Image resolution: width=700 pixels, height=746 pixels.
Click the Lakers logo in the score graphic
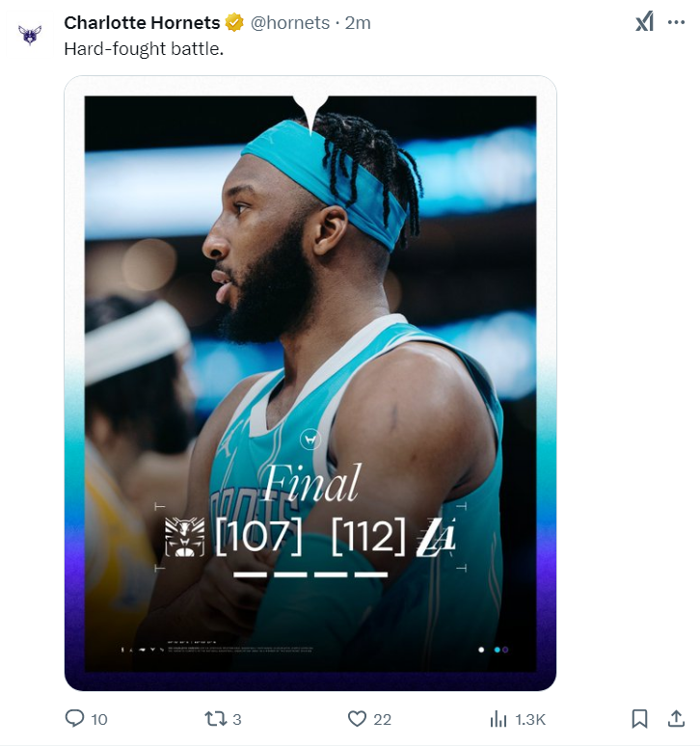coord(434,538)
